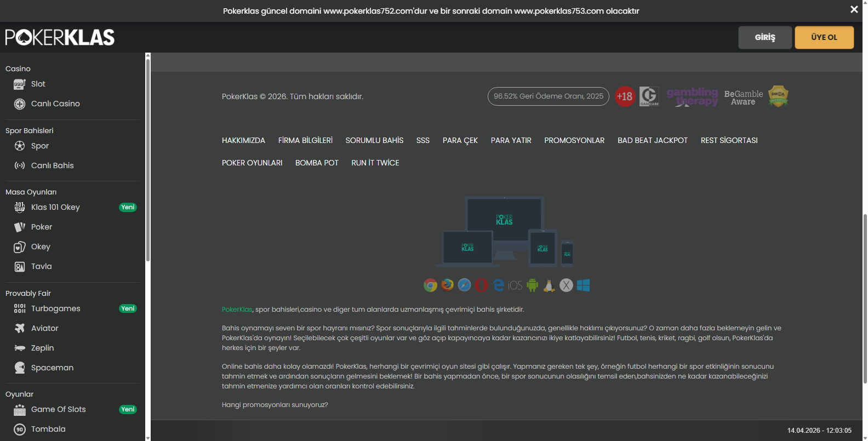Click the Android robot icon
868x441 pixels.
pyautogui.click(x=533, y=285)
